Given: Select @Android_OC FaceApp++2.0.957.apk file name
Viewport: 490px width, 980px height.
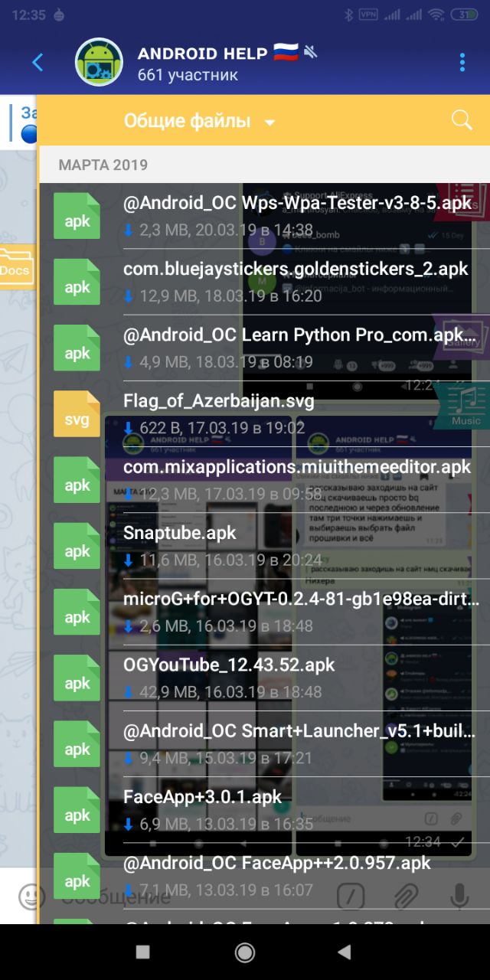Looking at the screenshot, I should click(277, 862).
